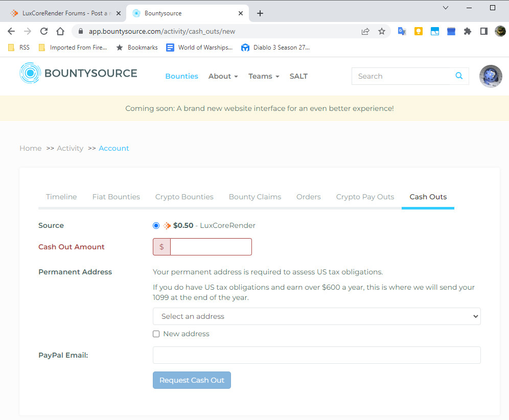Share this page via share icon

(365, 31)
